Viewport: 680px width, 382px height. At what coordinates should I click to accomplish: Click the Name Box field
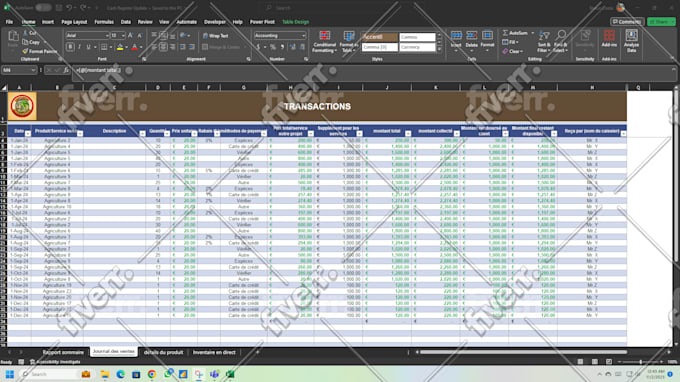19,70
